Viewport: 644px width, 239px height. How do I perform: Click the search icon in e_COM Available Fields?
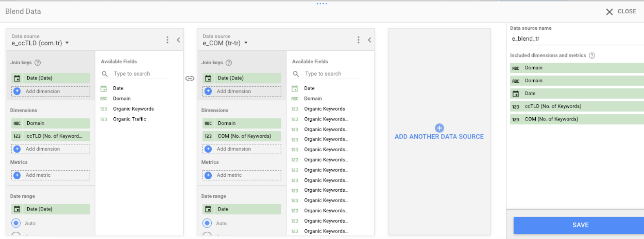click(x=296, y=74)
